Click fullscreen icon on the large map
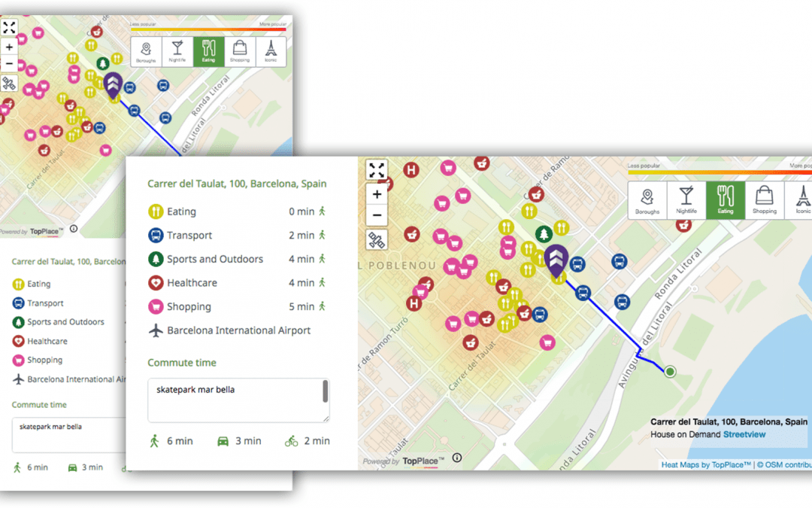Viewport: 812px width, 508px height. (377, 170)
